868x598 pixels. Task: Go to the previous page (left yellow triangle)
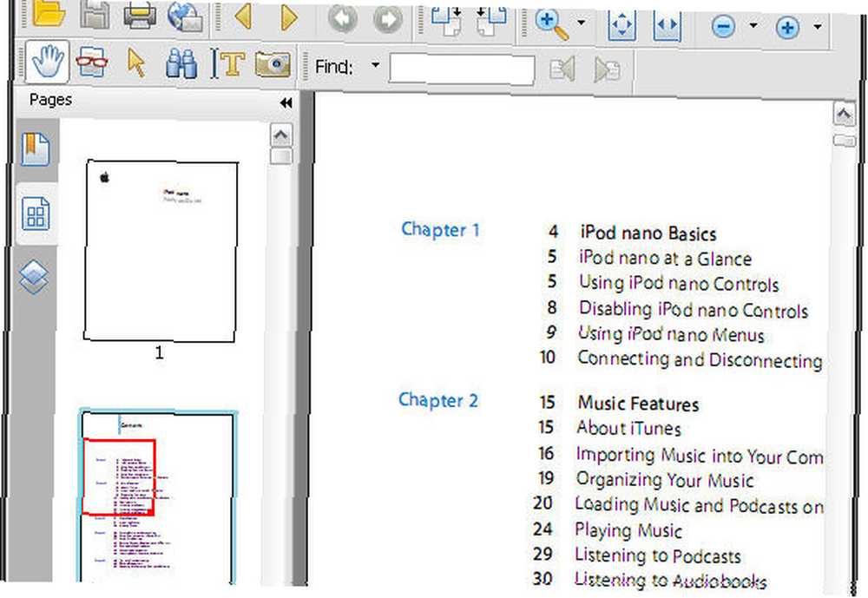click(243, 16)
